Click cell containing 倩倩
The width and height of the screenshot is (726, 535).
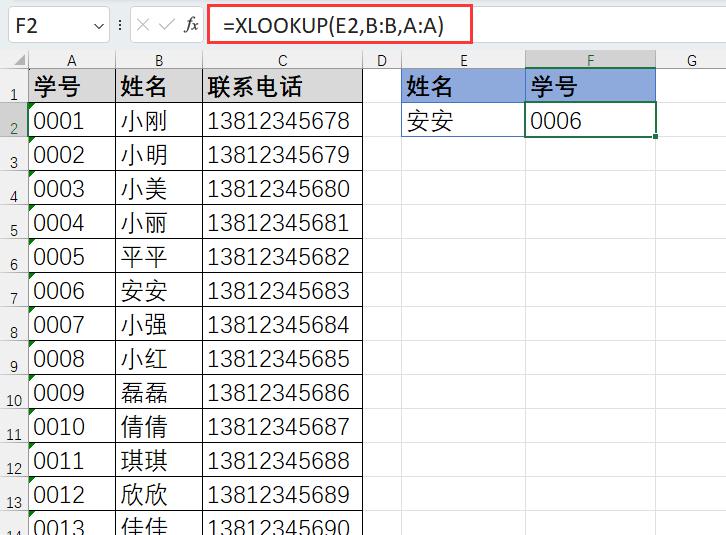click(x=159, y=426)
